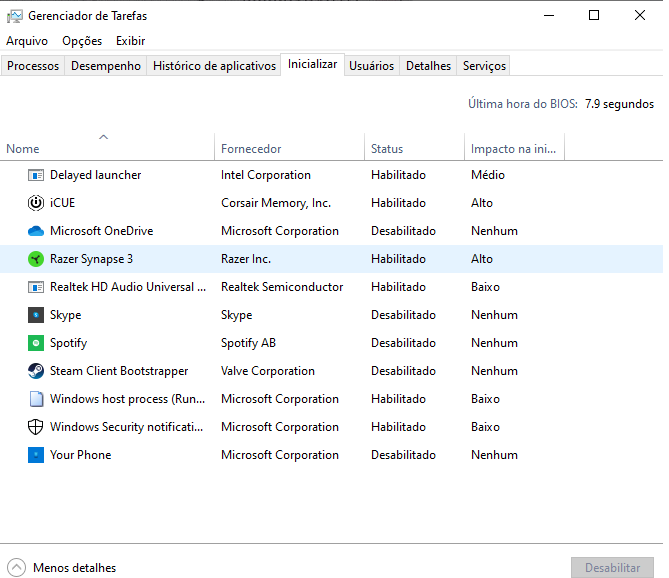Click Razer Inc. vendor cell
Image resolution: width=669 pixels, height=578 pixels.
(x=246, y=259)
